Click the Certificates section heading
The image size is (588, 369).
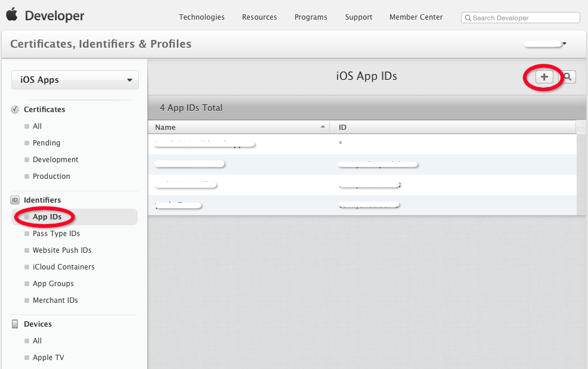click(x=44, y=110)
